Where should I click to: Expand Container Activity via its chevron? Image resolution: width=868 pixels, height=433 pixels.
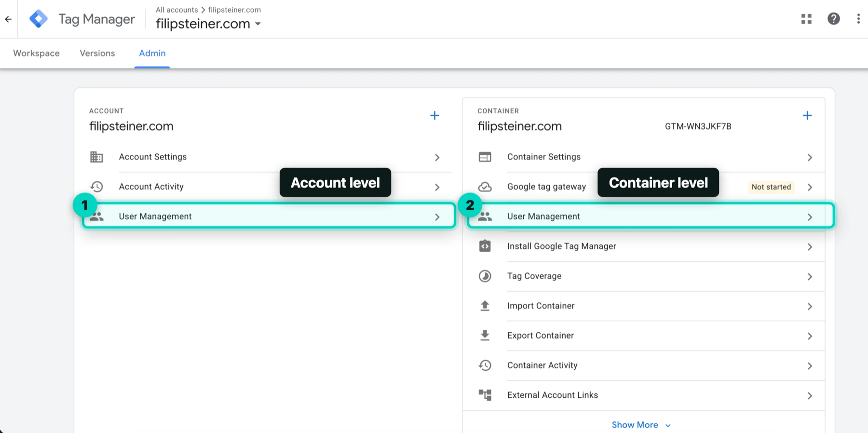tap(810, 366)
